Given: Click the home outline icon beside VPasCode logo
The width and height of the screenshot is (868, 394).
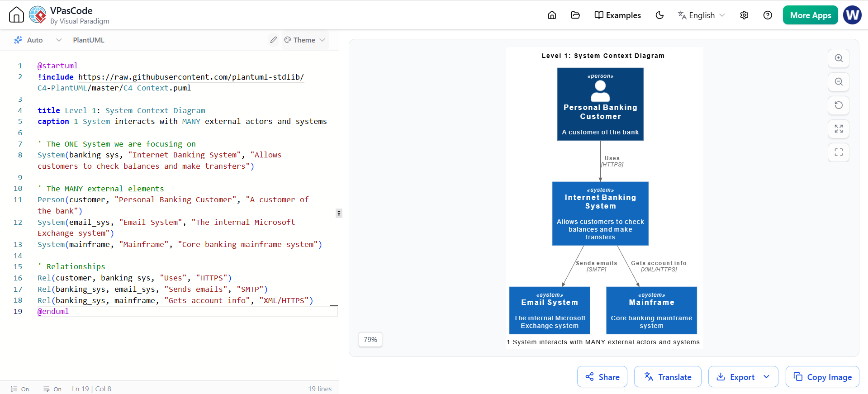Looking at the screenshot, I should tap(16, 14).
